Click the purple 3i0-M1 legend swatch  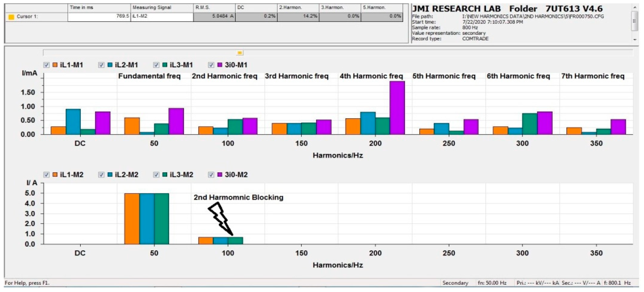click(x=220, y=65)
